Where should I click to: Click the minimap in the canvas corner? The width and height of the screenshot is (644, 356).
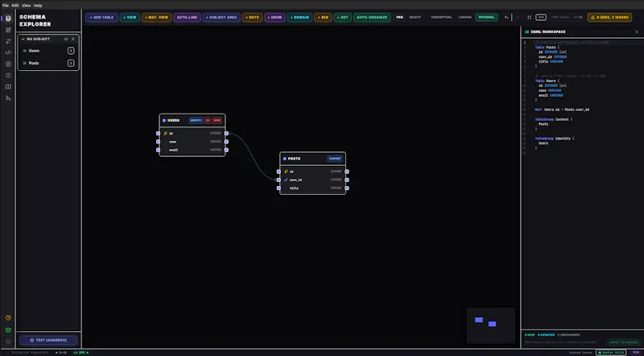tap(491, 325)
